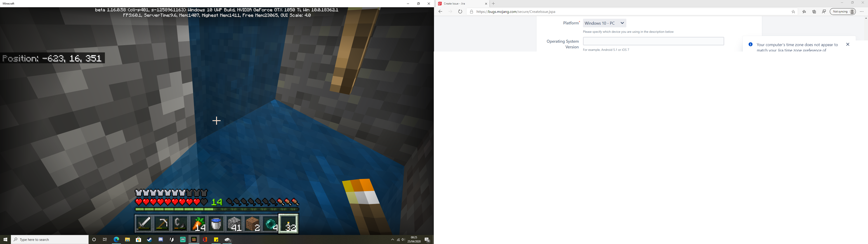Screen dimensions: 868x244
Task: Click the browser refresh icon
Action: [460, 12]
